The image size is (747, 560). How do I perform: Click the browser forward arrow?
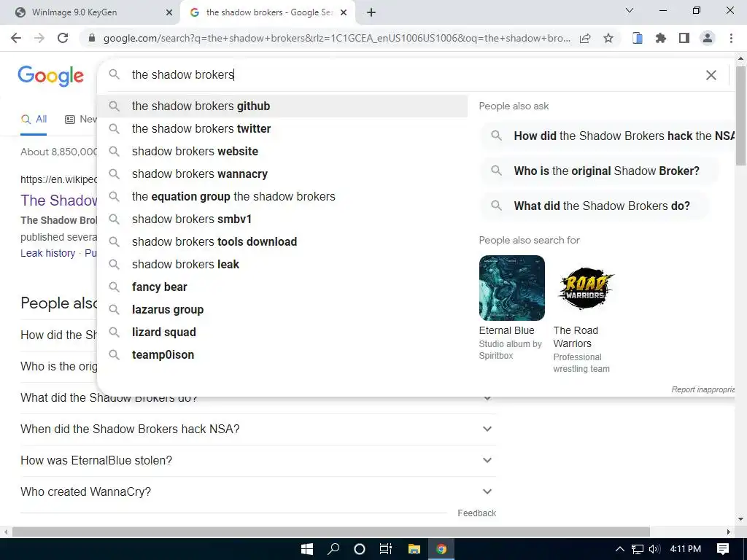tap(39, 38)
